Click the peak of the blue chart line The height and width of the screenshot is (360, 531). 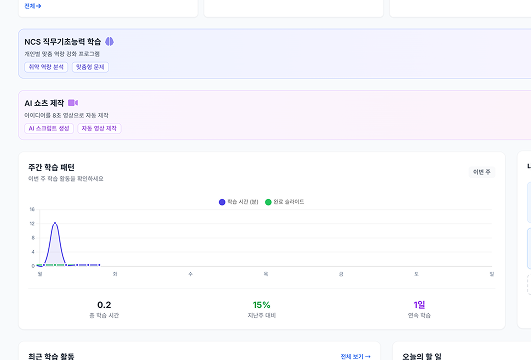click(55, 223)
